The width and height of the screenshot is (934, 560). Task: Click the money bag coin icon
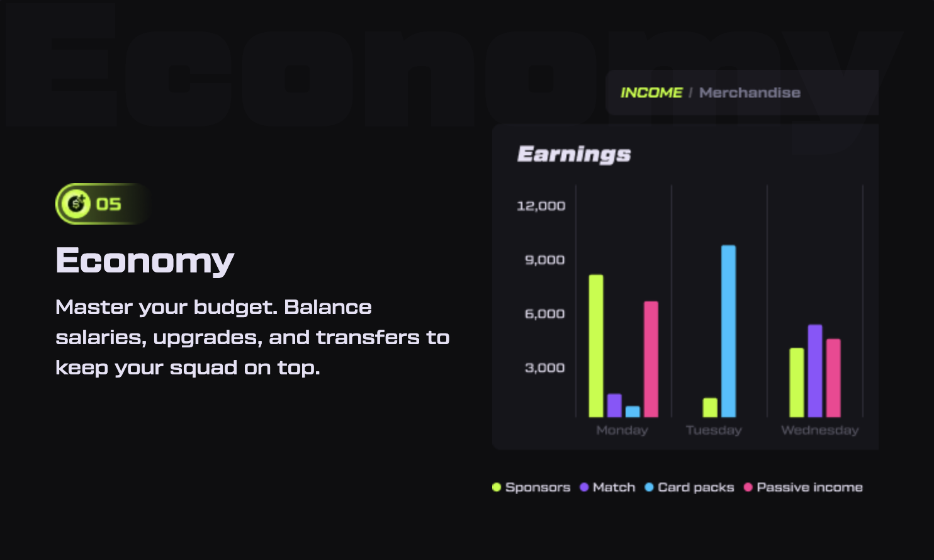click(76, 204)
